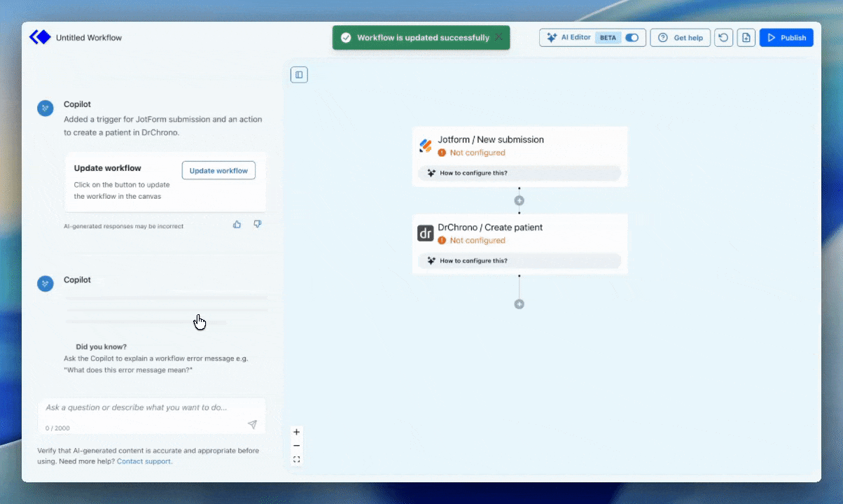Click the blue diamond app logo
This screenshot has height=504, width=843.
click(40, 37)
